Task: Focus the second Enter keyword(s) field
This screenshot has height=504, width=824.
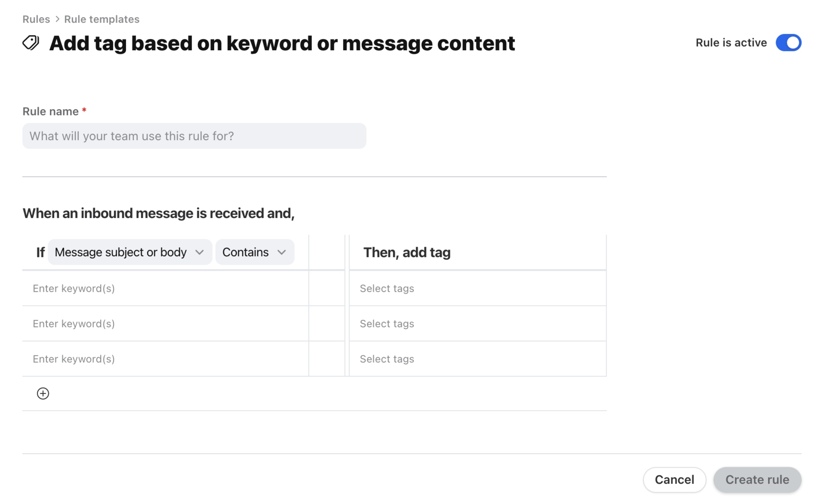Action: tap(165, 324)
